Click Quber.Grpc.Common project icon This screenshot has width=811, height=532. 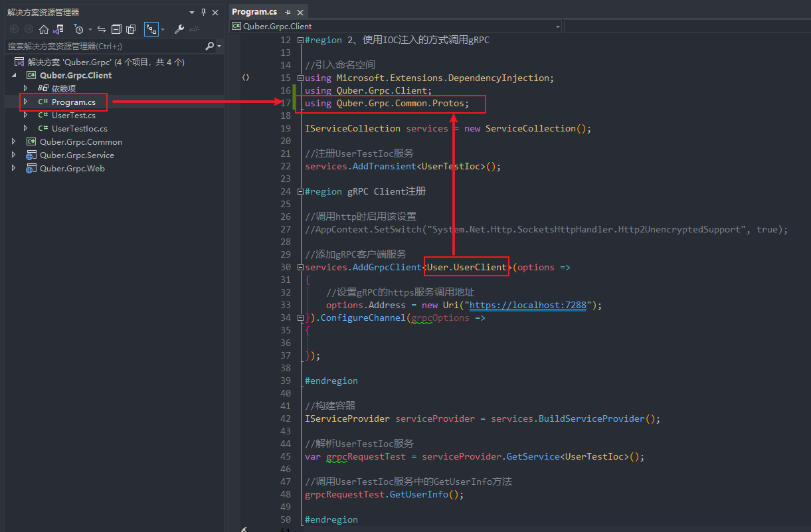pyautogui.click(x=31, y=141)
